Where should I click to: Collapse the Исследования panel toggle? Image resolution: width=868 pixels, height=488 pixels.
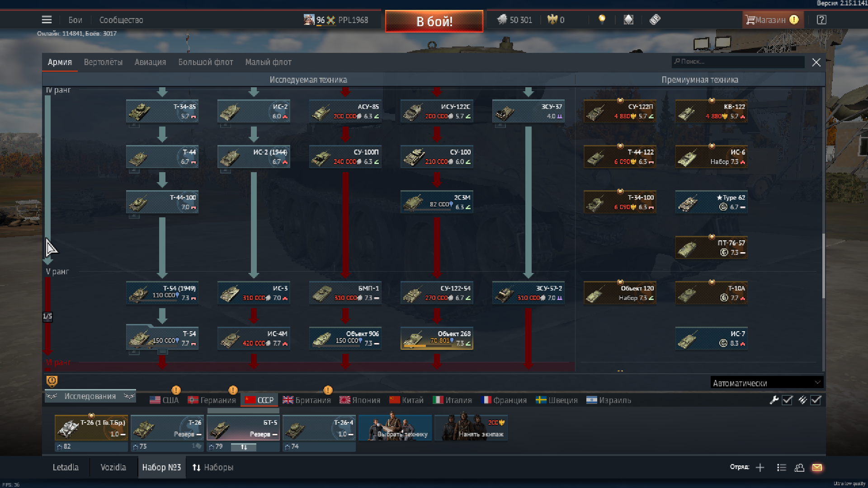90,396
